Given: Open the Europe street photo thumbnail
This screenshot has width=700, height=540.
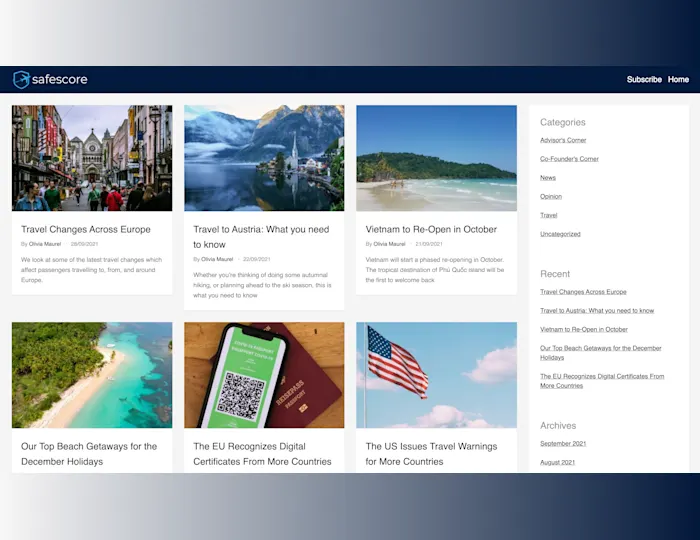Looking at the screenshot, I should [92, 158].
